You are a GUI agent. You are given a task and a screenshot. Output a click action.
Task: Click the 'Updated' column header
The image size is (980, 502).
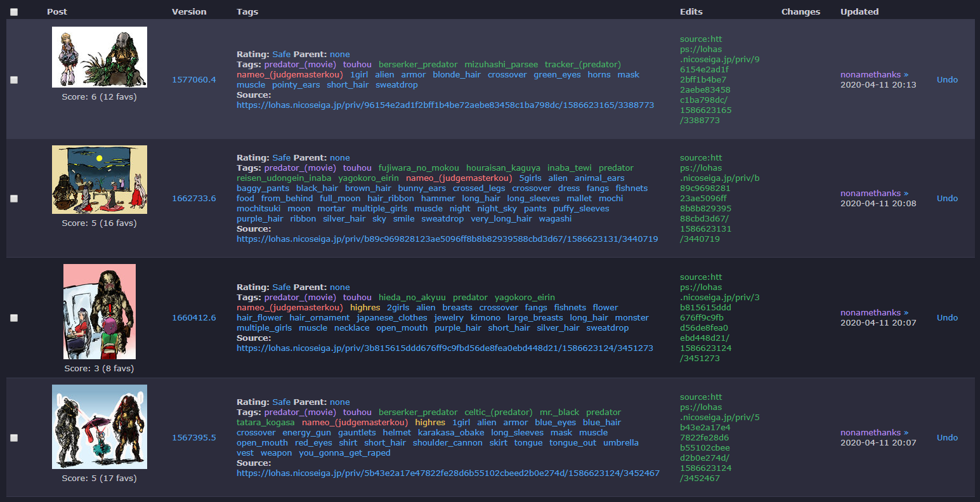tap(859, 11)
